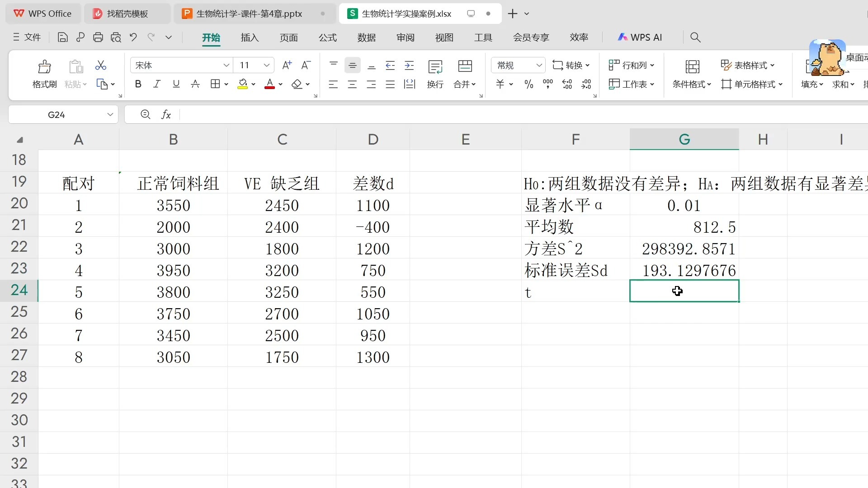The image size is (868, 488).
Task: Switch to Formulas (公式) tab
Action: pos(328,38)
